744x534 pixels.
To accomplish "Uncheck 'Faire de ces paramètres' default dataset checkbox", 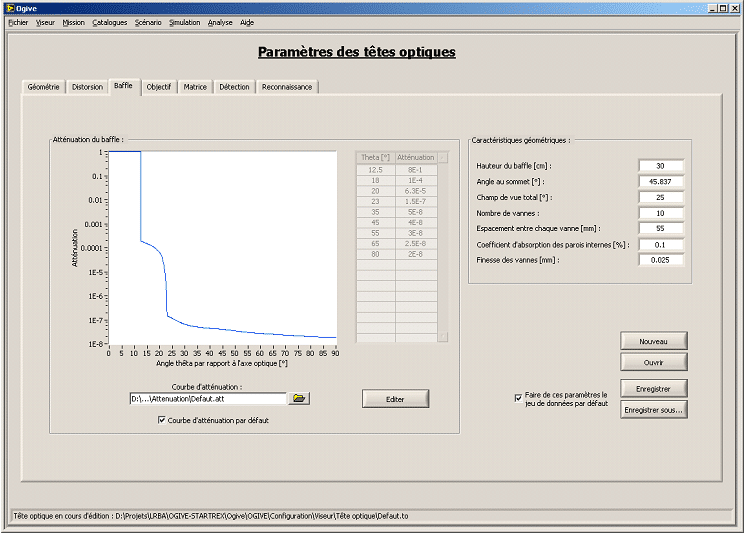I will tap(518, 397).
